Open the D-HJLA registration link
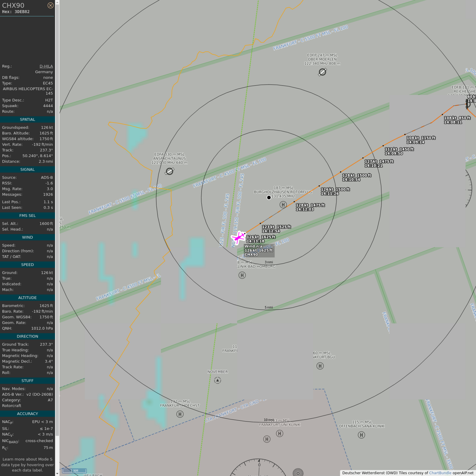 pos(46,66)
